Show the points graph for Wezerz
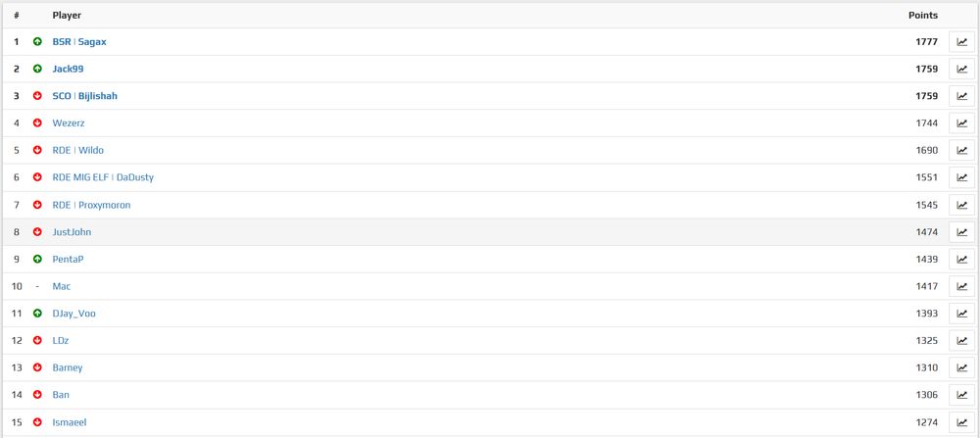 point(961,123)
